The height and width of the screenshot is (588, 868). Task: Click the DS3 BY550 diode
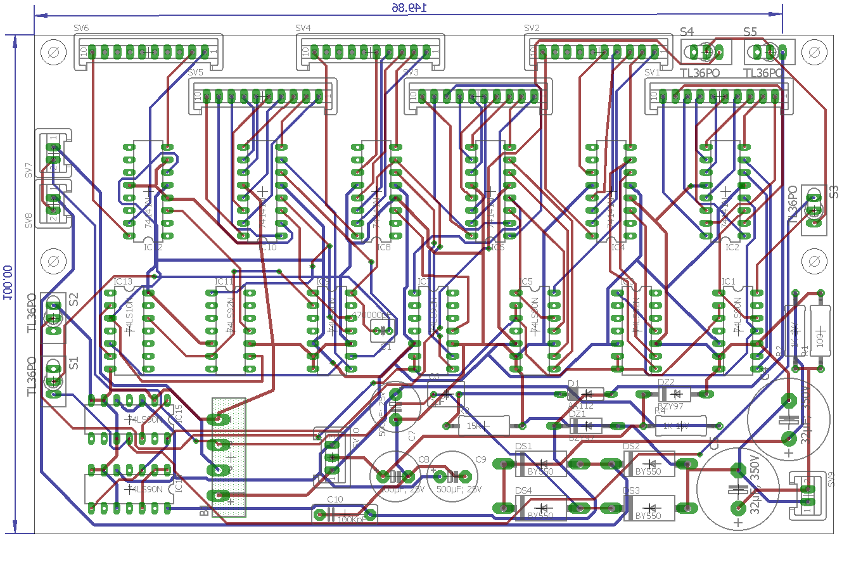[649, 508]
